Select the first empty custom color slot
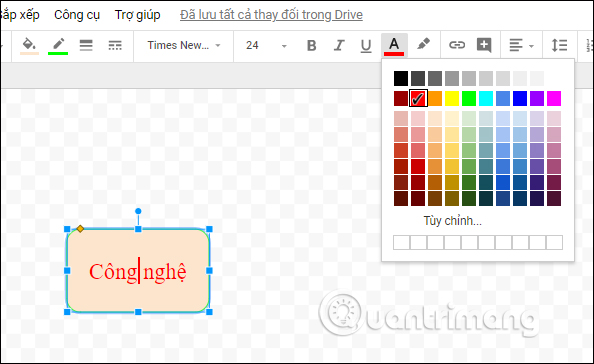This screenshot has width=594, height=364. click(402, 242)
